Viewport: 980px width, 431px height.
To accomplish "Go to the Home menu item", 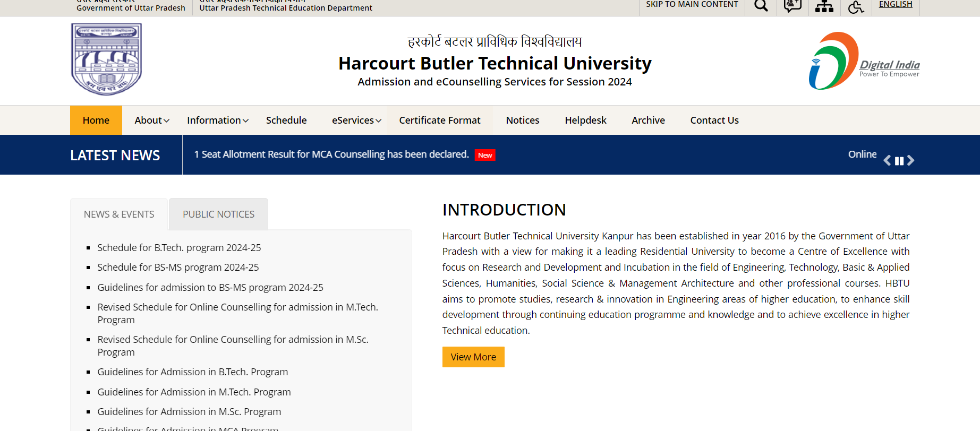I will tap(96, 120).
